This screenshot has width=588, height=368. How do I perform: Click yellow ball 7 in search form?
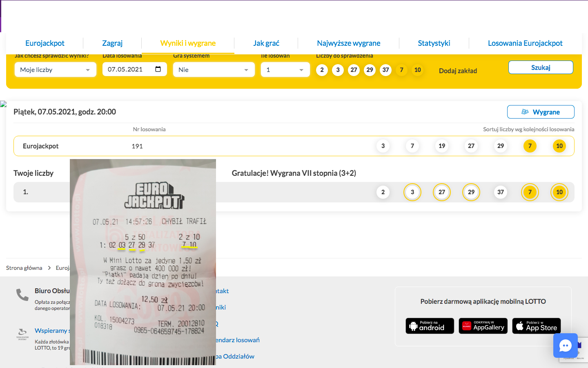click(x=401, y=70)
